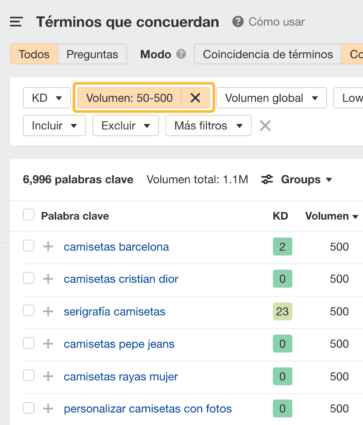Screen dimensions: 363x425
Task: Check the camisetas rayas mujer row checkbox
Action: (29, 376)
